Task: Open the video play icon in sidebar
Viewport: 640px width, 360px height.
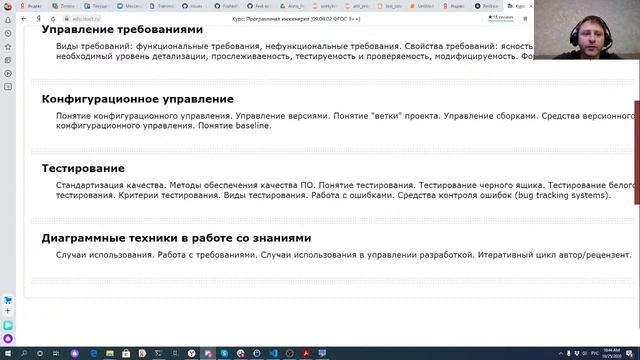Action: [x=8, y=73]
